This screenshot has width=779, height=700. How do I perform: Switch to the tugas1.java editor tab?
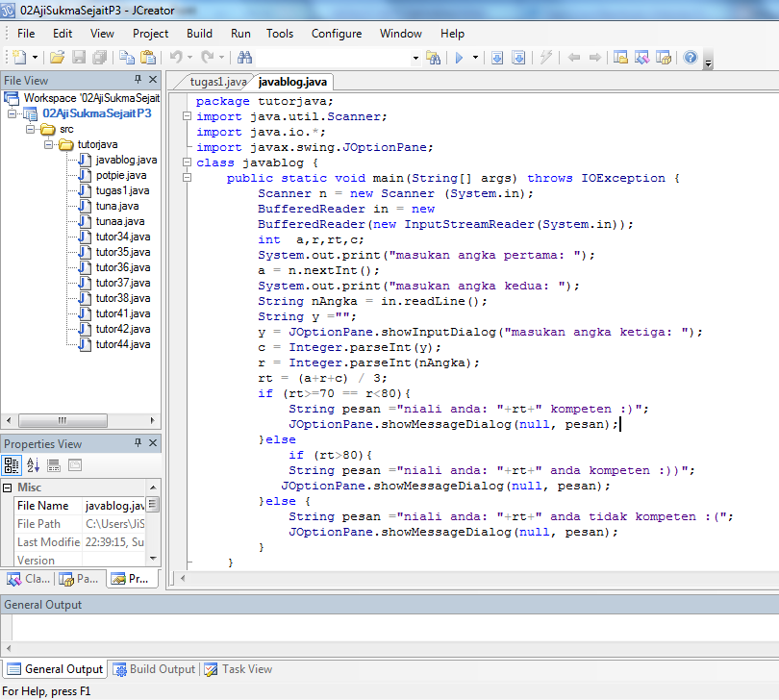[218, 82]
